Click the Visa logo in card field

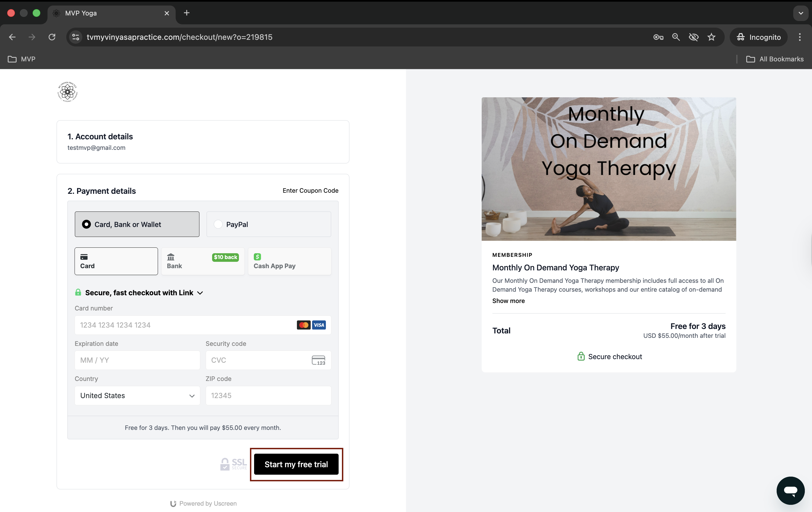click(319, 325)
